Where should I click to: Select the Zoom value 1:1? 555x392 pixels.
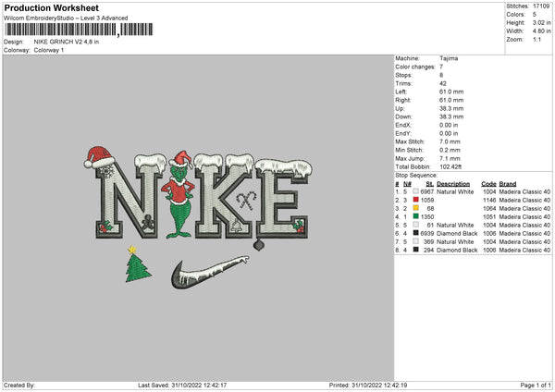[x=536, y=39]
